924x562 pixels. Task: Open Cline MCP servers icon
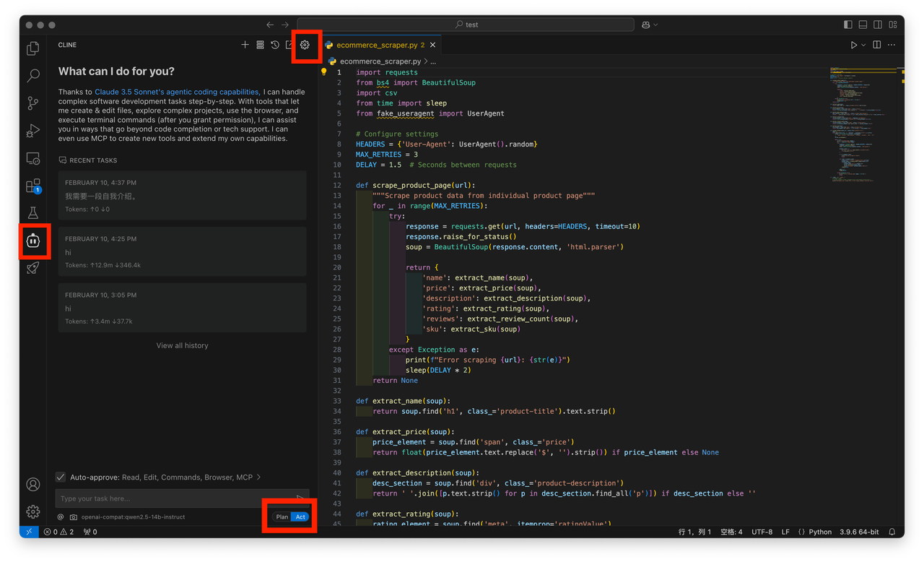click(260, 45)
